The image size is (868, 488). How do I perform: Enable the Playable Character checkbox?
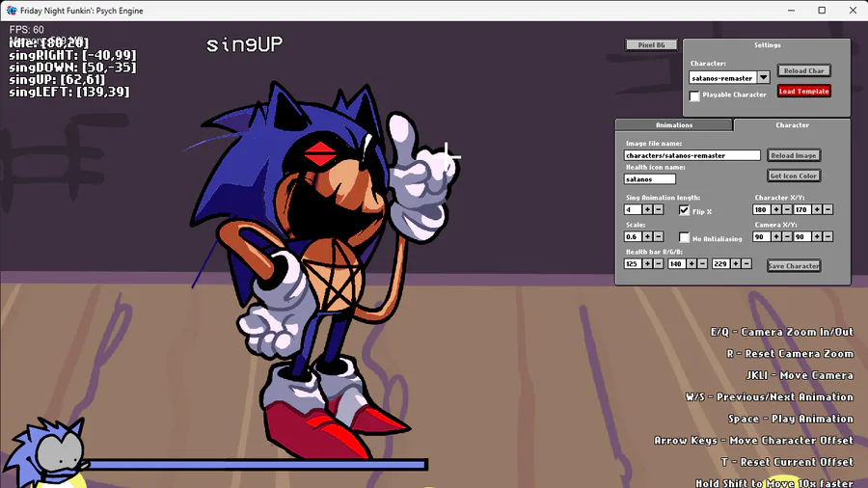[x=694, y=95]
